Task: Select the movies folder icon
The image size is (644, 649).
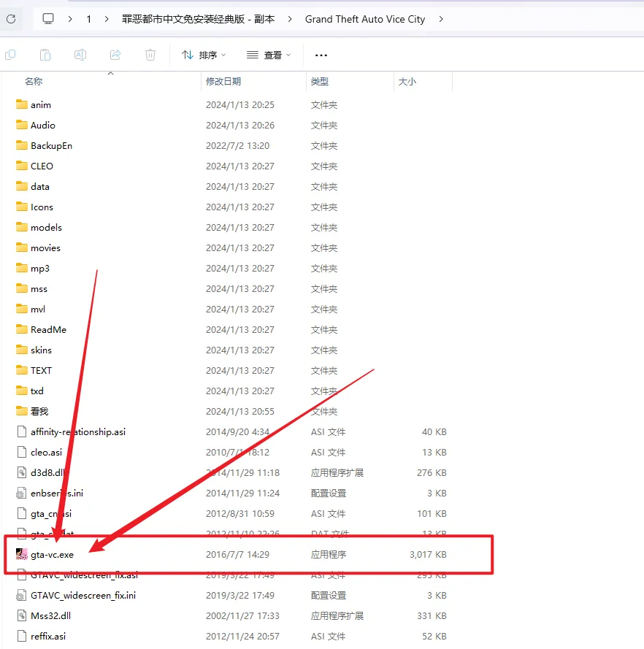Action: click(x=21, y=247)
